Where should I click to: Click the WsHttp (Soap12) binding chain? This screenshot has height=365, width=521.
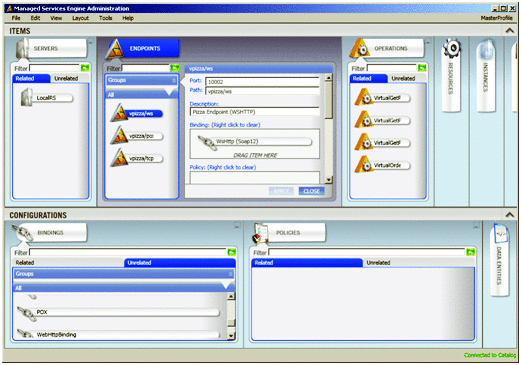click(207, 142)
